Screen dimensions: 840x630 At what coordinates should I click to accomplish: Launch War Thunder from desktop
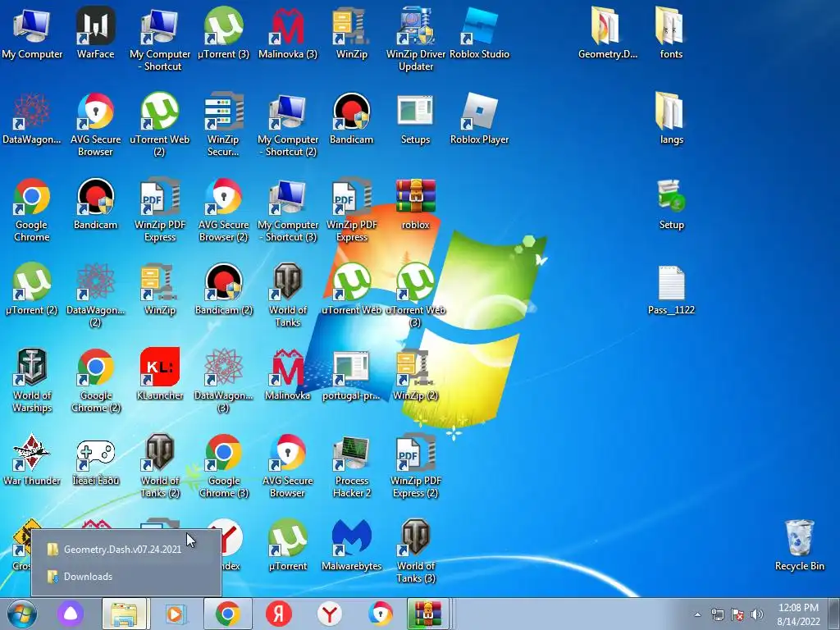32,459
